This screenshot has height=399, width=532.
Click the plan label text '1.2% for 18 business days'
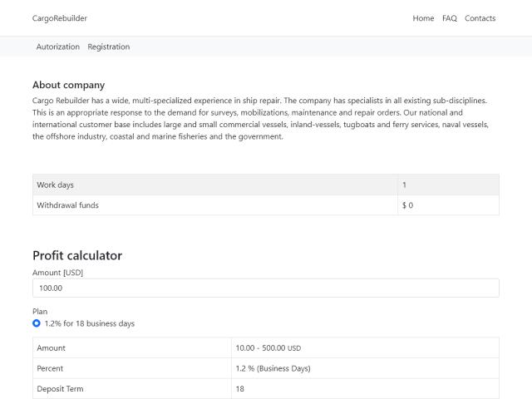point(90,323)
